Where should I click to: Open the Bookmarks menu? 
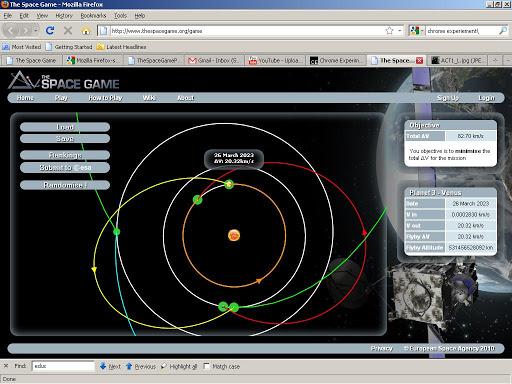(x=93, y=15)
